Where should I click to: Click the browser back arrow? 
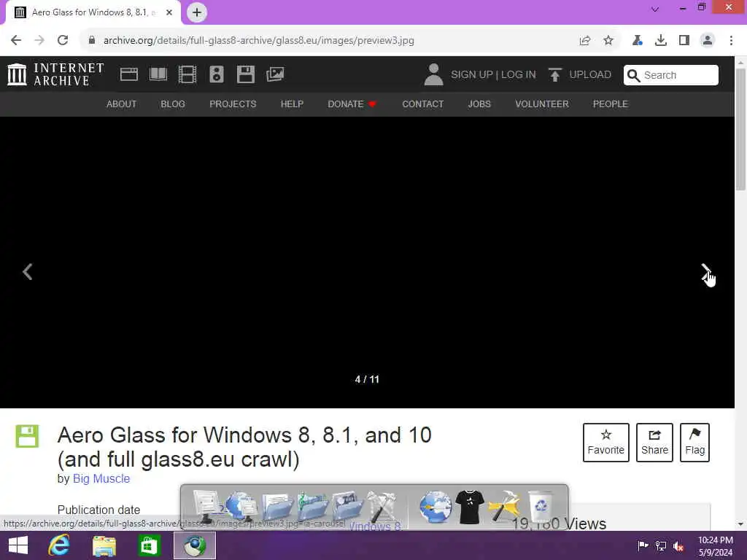(16, 40)
